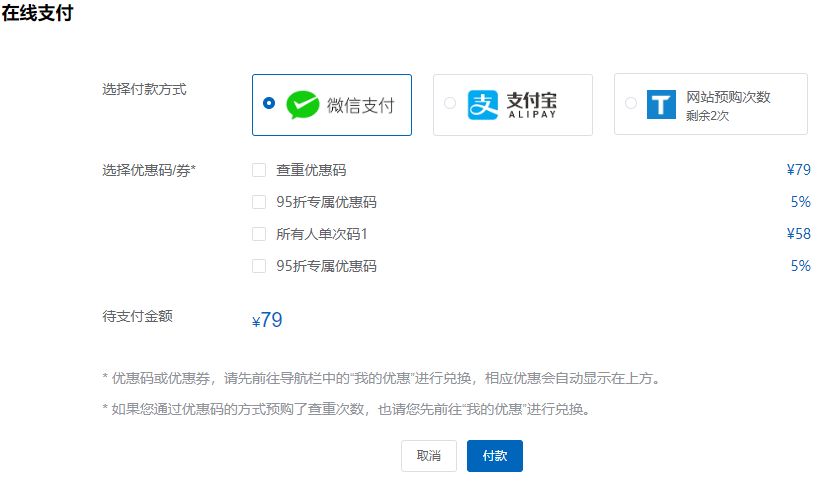This screenshot has height=493, width=832.
Task: Check the 查重优惠码 checkbox
Action: [x=259, y=170]
